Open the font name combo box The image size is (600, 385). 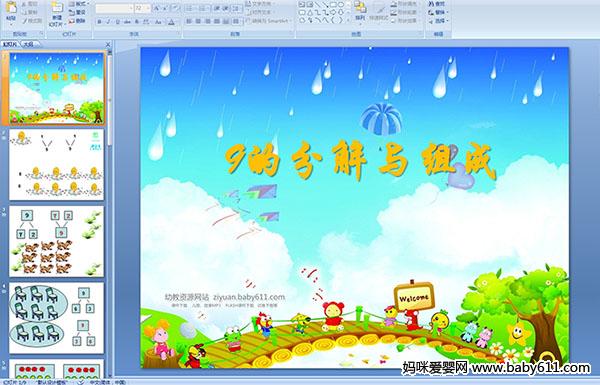[x=114, y=8]
